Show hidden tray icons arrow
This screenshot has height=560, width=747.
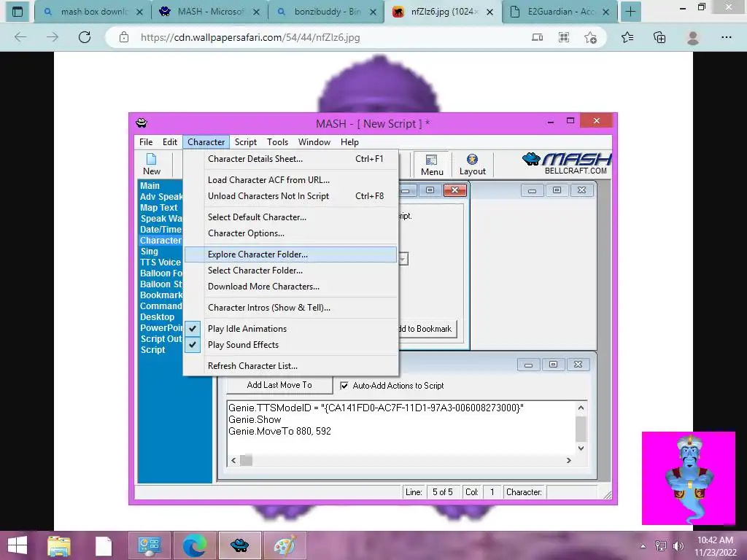(x=643, y=545)
